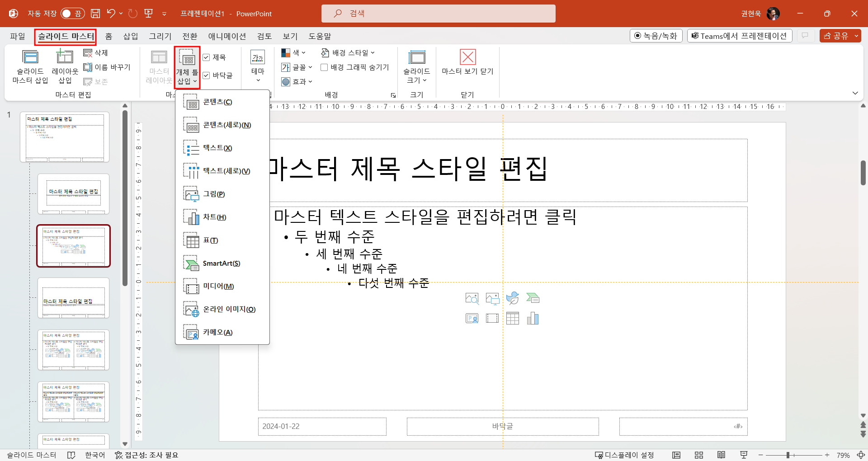The height and width of the screenshot is (461, 868).
Task: Open Slide Size (슬라이드 크기) dropdown
Action: click(417, 67)
